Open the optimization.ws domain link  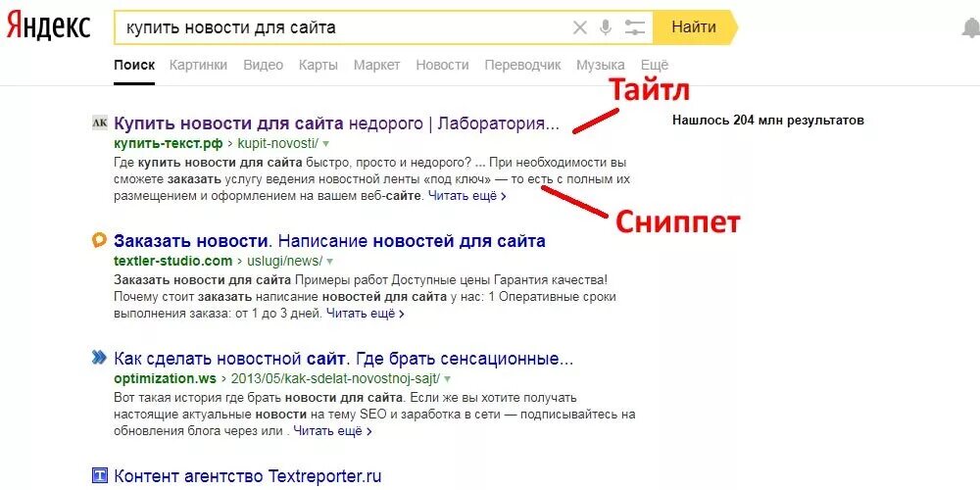[x=166, y=378]
